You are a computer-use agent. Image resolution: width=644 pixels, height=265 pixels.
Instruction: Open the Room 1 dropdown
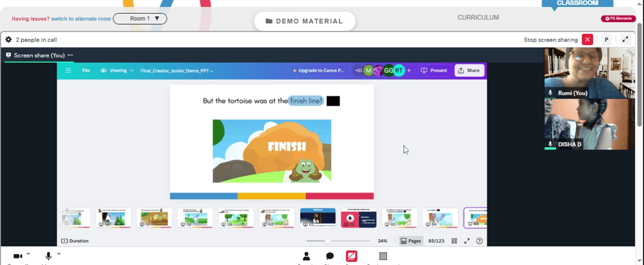click(x=140, y=19)
